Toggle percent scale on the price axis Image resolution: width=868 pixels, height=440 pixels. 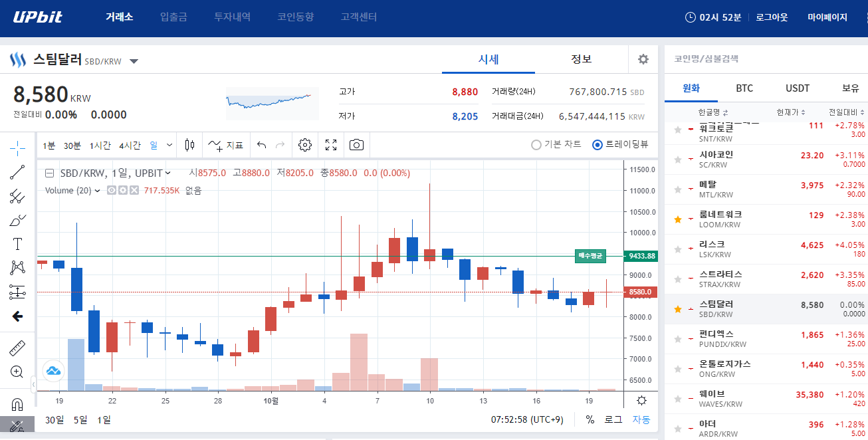[590, 419]
